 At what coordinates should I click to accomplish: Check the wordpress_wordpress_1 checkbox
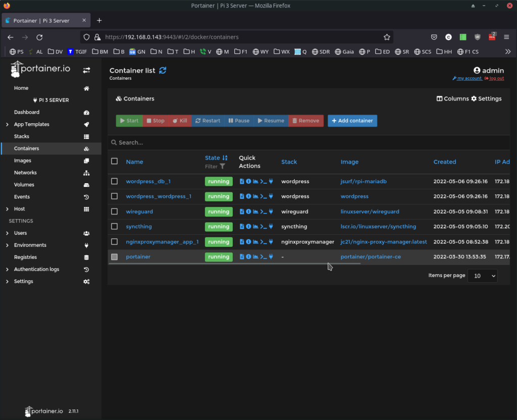coord(115,196)
